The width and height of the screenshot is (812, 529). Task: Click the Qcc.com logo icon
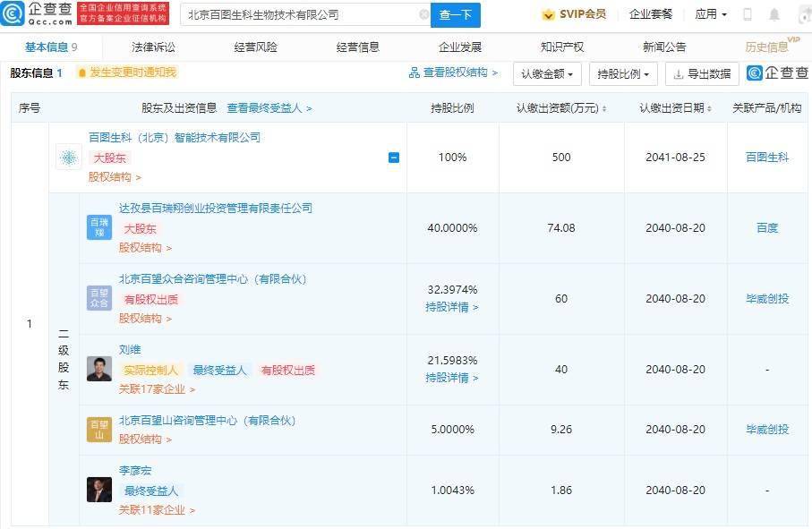[x=13, y=14]
